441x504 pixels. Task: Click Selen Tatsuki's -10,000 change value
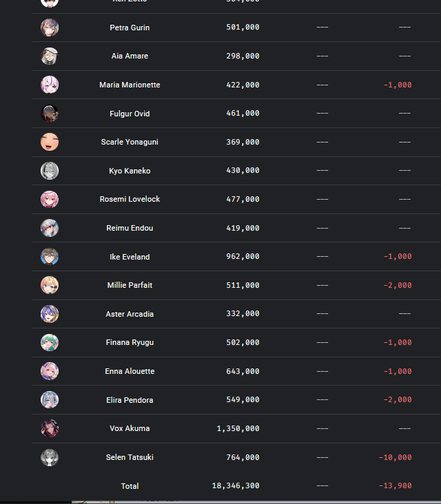tap(396, 457)
